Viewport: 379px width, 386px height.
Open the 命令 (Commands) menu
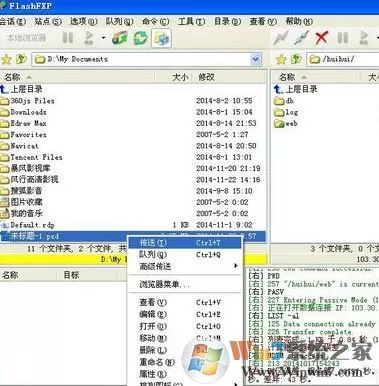[x=155, y=22]
